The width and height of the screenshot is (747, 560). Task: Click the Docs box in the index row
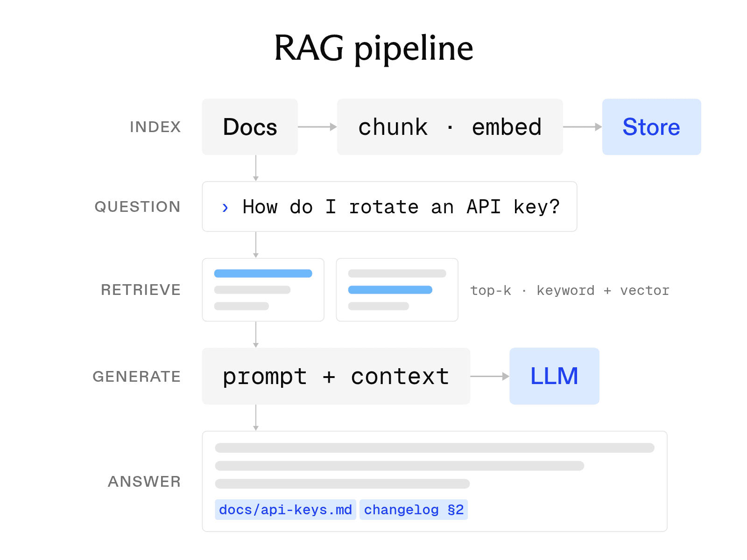click(x=250, y=126)
